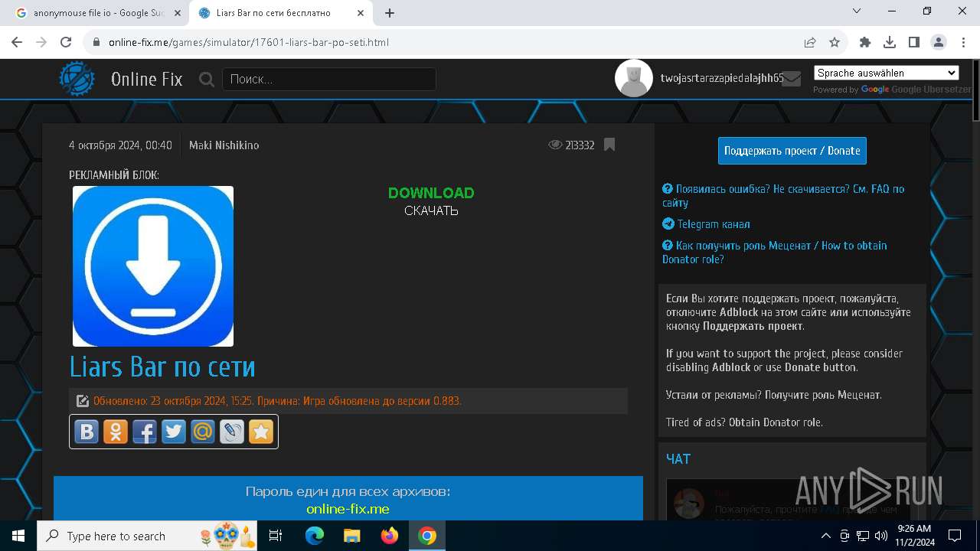Click the green DOWNLOAD link

click(431, 193)
